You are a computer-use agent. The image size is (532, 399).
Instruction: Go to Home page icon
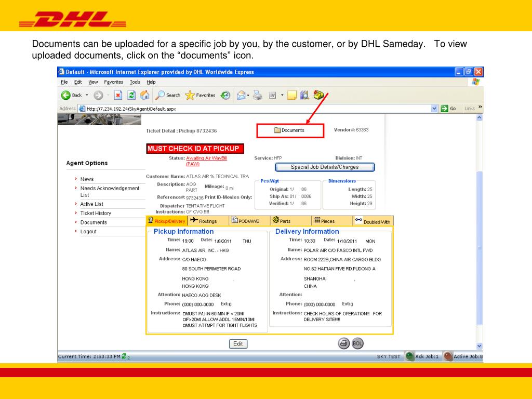[145, 96]
